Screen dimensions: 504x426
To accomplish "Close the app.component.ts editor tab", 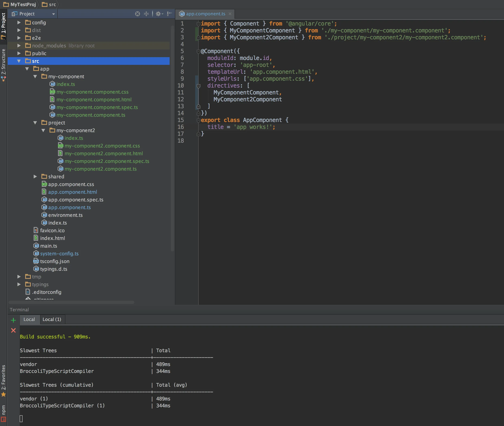I will 230,14.
